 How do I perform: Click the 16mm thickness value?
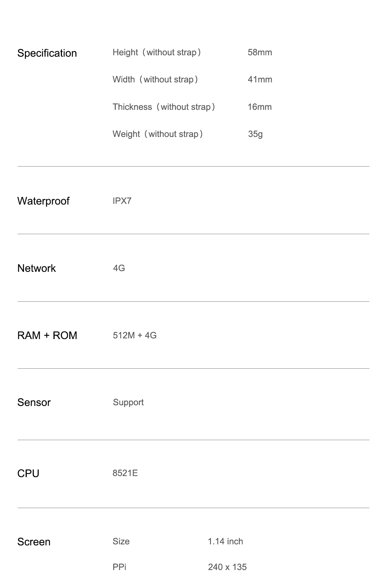pos(260,107)
